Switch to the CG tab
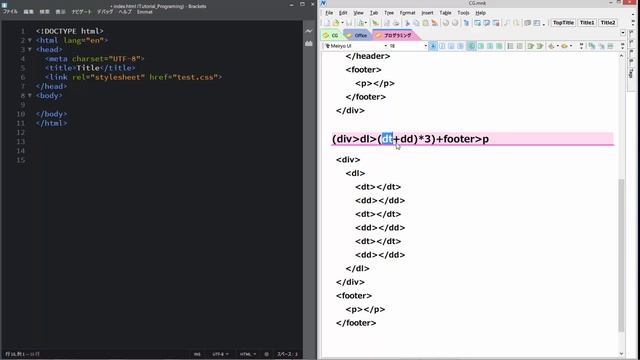This screenshot has width=640, height=360. click(332, 36)
